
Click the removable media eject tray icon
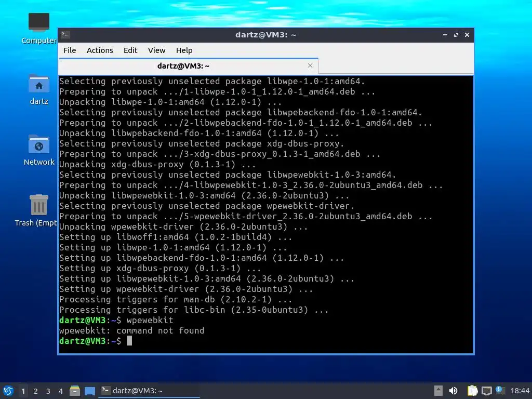click(438, 391)
